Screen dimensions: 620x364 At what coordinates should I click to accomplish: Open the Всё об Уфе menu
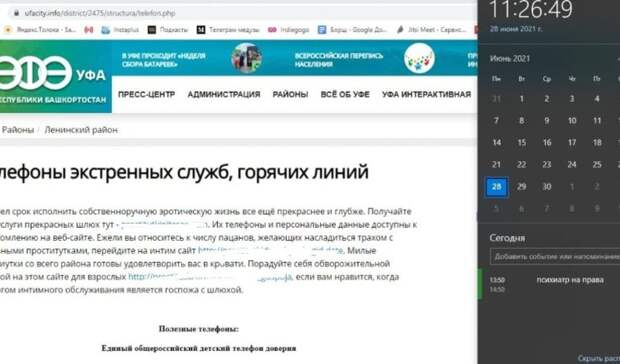click(345, 94)
